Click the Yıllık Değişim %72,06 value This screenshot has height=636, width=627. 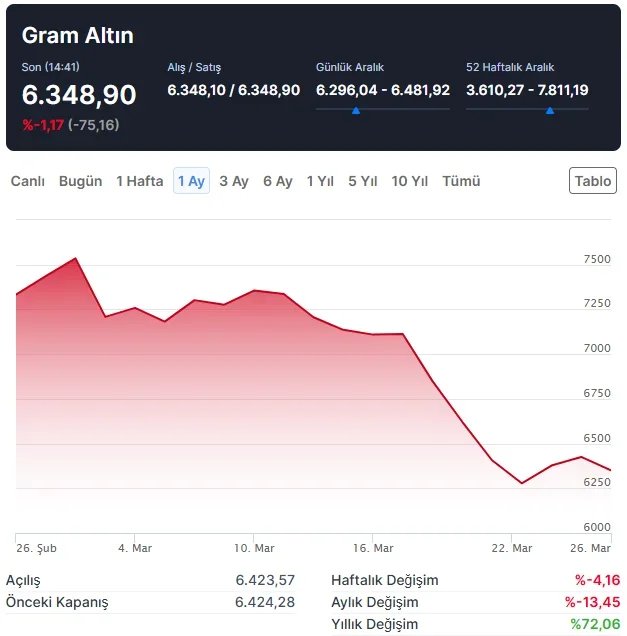tap(595, 624)
